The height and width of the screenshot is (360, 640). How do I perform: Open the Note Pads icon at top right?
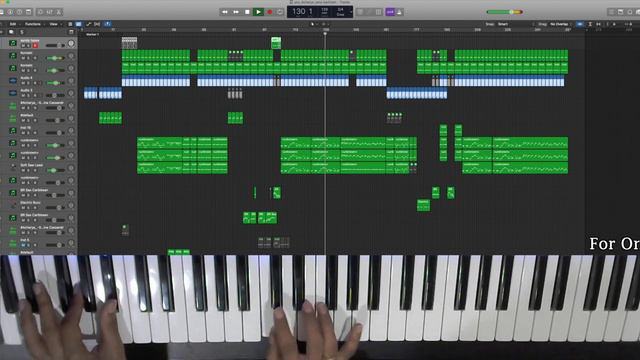coord(620,12)
